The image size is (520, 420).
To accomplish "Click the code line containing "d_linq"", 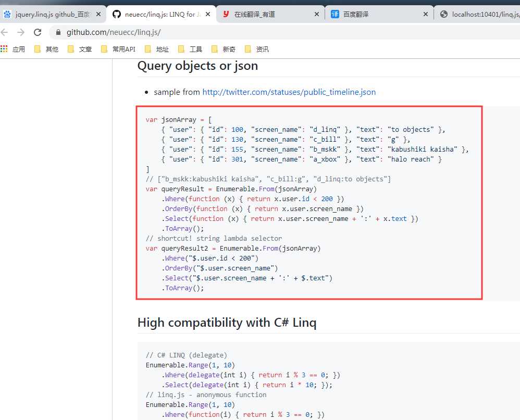I will coord(303,130).
